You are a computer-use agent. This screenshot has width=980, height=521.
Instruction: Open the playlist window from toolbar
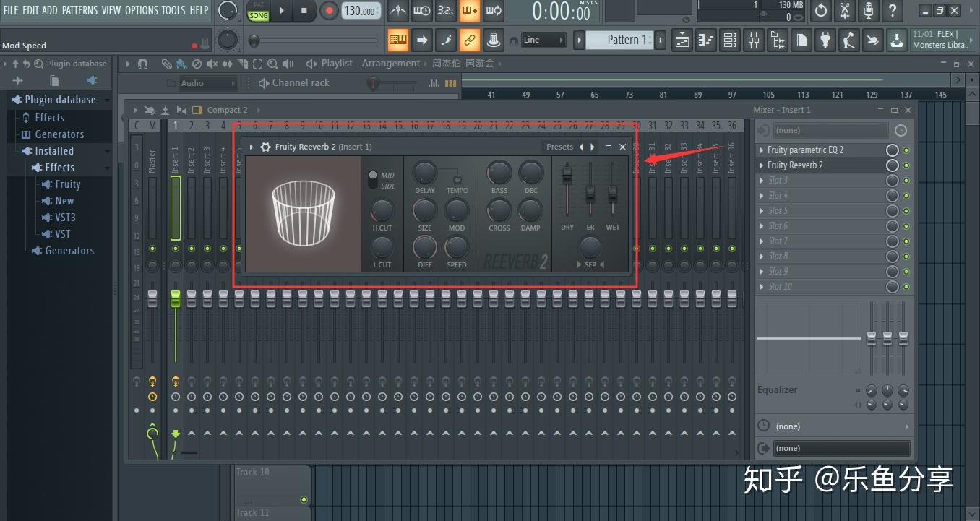pos(683,40)
